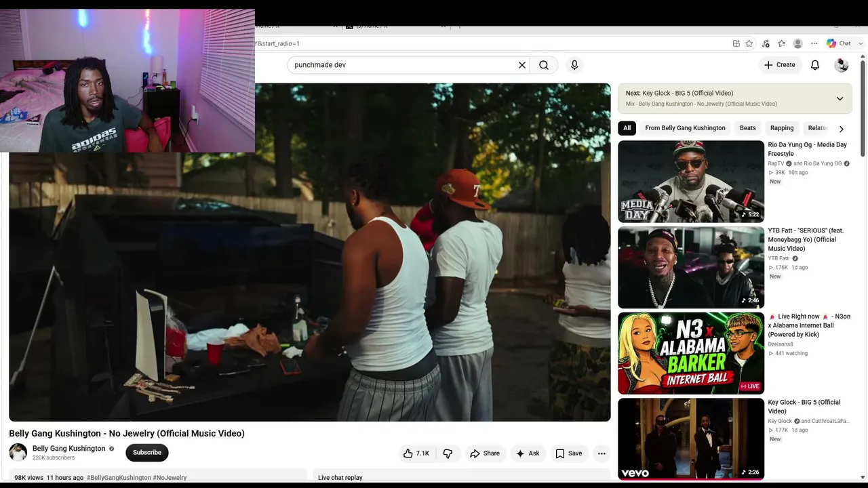The width and height of the screenshot is (868, 488).
Task: Play the main No Jewelry video player
Action: (x=310, y=252)
